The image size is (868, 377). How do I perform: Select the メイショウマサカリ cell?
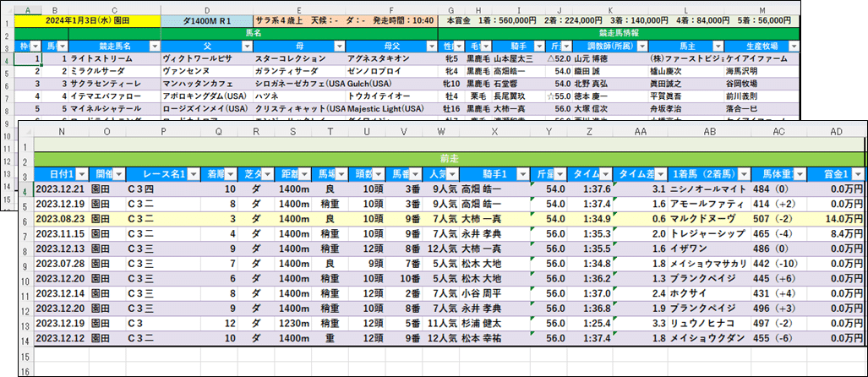pyautogui.click(x=709, y=264)
